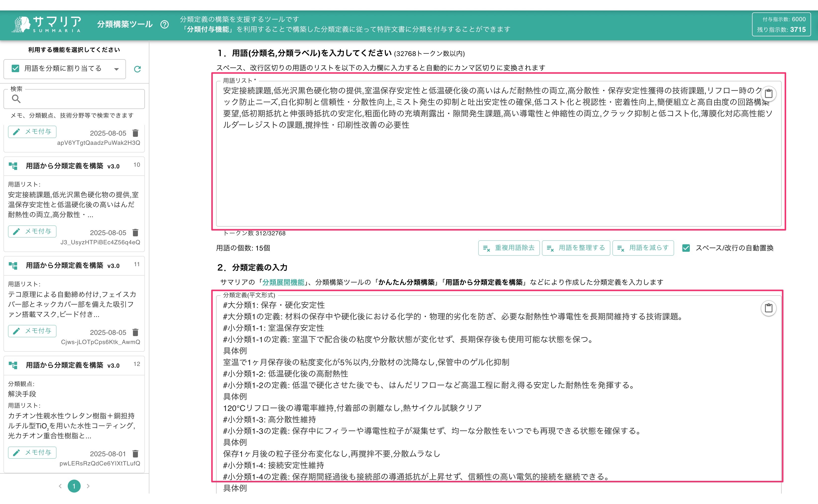Screen dimensions: 818x504
Task: Refresh the feature selector with the reload icon
Action: pyautogui.click(x=137, y=69)
